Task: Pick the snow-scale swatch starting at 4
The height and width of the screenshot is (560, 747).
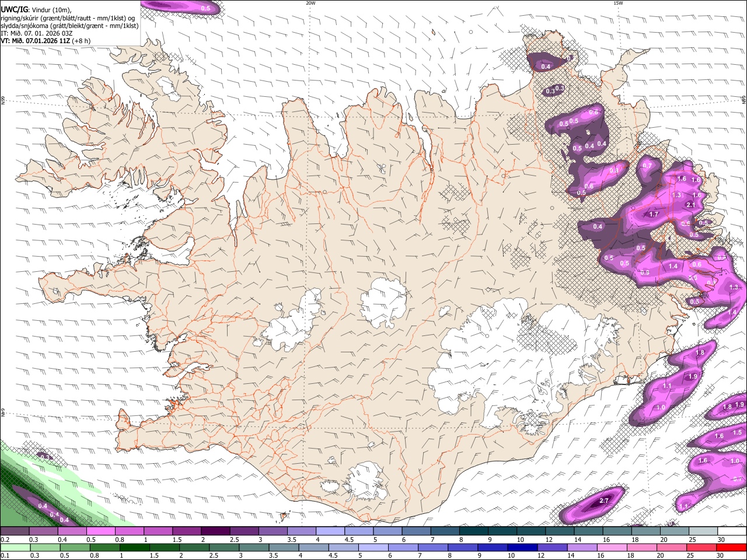Action: (x=330, y=531)
